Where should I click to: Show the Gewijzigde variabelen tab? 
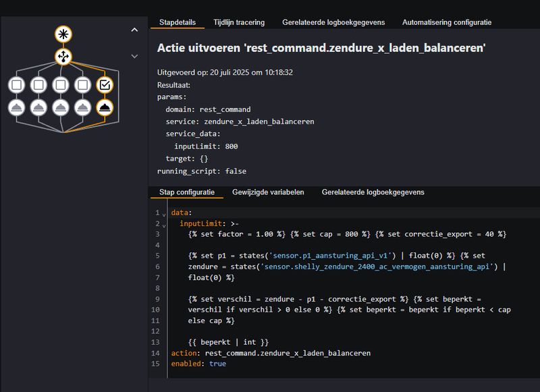click(x=268, y=192)
